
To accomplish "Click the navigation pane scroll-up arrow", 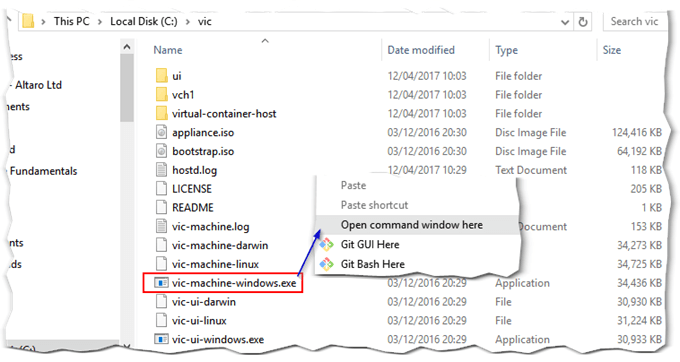I will click(x=127, y=47).
